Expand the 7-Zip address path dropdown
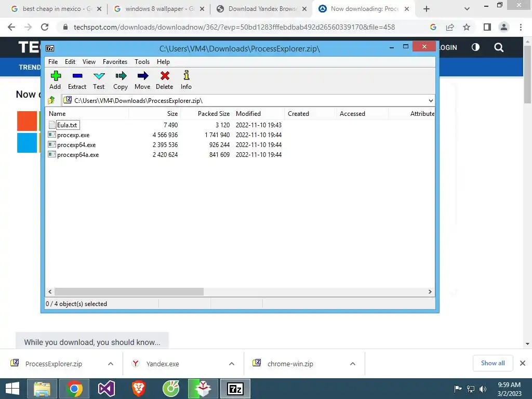 [431, 100]
